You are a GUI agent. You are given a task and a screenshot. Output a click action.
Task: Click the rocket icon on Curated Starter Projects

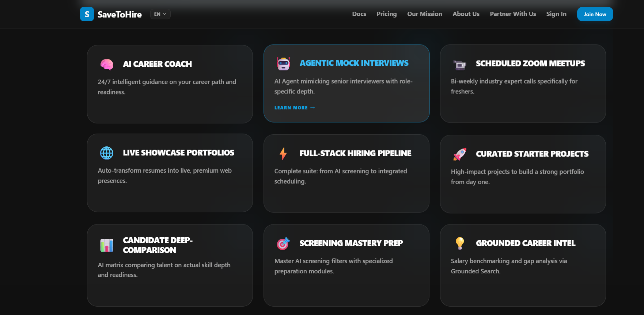(460, 154)
